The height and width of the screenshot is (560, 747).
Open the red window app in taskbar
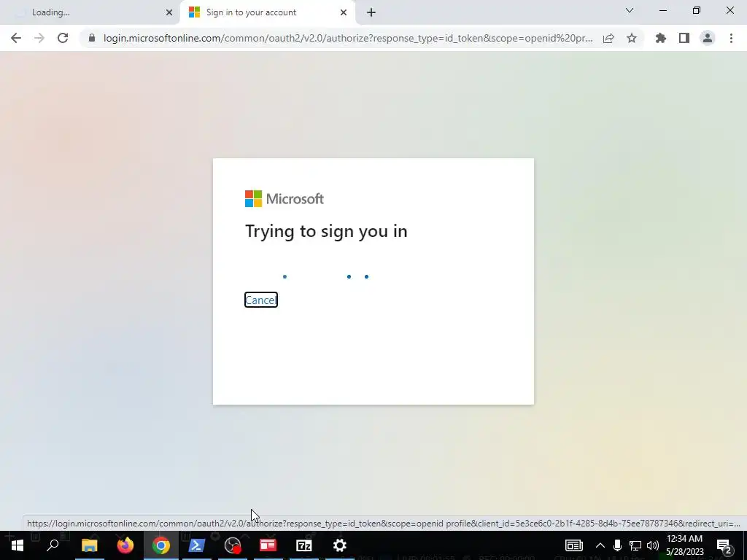point(268,545)
